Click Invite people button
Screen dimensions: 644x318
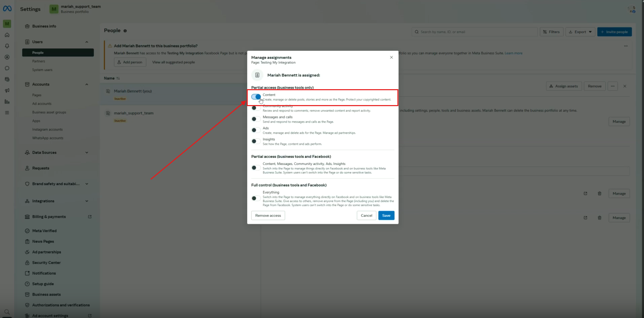614,32
